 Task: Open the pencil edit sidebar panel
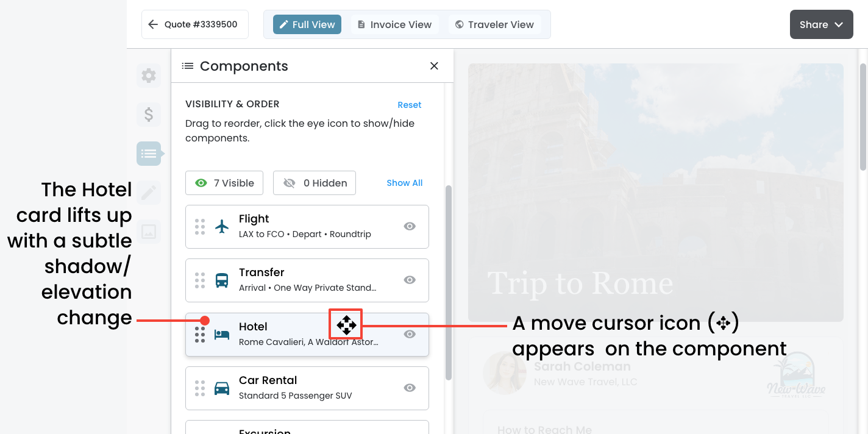click(x=149, y=193)
